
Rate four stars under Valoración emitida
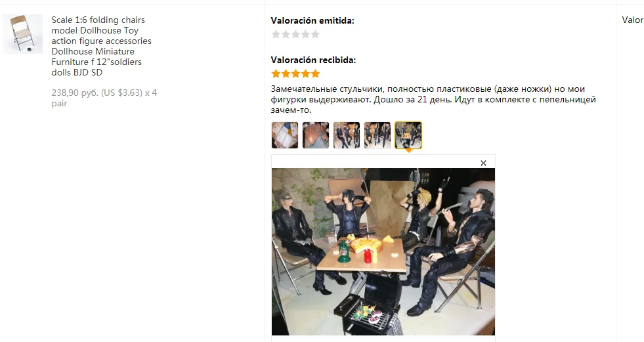pyautogui.click(x=305, y=35)
